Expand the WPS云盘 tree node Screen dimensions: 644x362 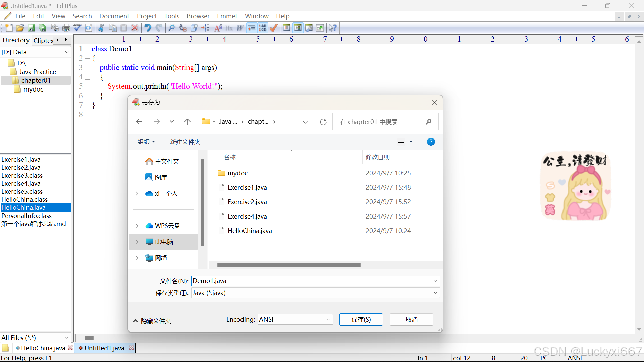[137, 226]
